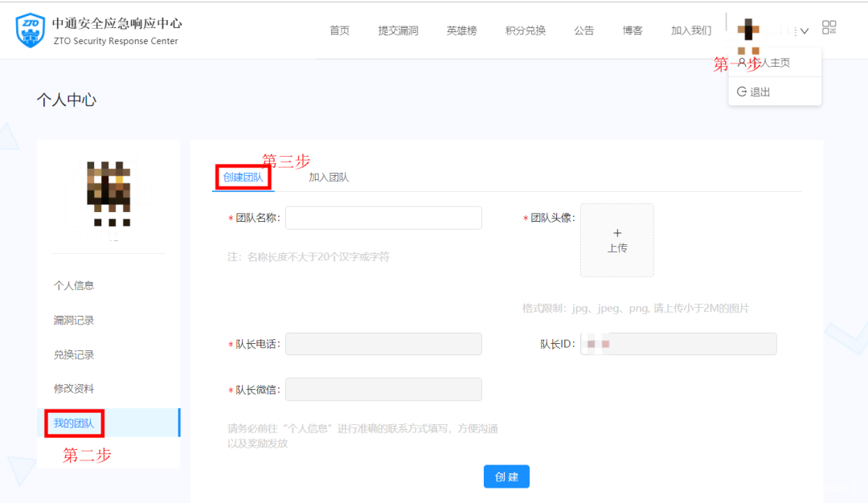
Task: Click the 团队名称 input field
Action: (383, 218)
